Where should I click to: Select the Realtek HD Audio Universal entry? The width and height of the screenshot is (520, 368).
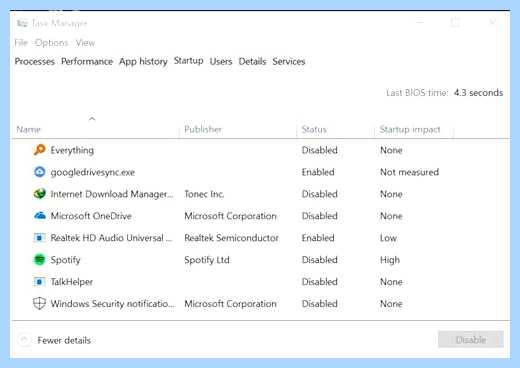[111, 238]
